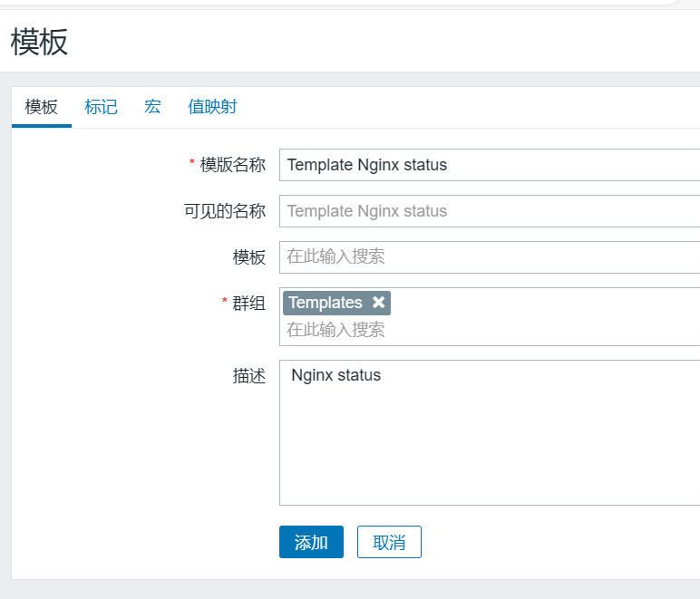Click the 模板 label beside the search field
This screenshot has height=599, width=700.
click(x=249, y=257)
